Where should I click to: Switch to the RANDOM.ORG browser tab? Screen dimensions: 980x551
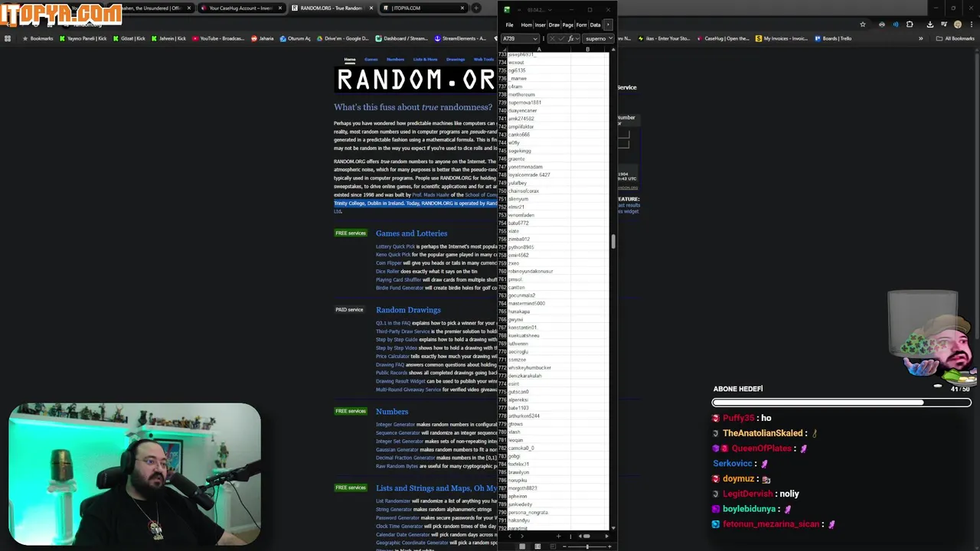331,8
